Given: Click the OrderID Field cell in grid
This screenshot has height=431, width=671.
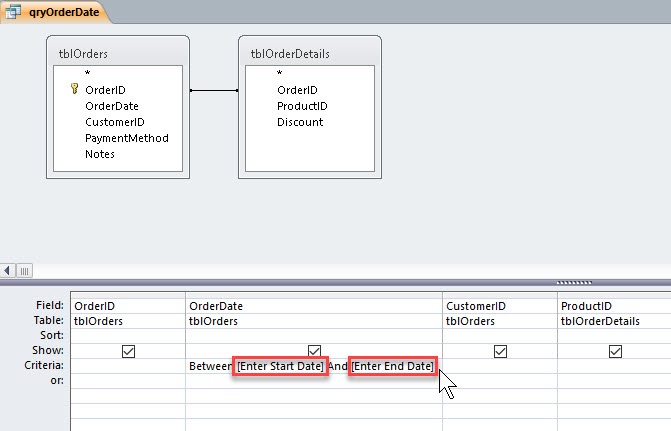Looking at the screenshot, I should (x=128, y=306).
